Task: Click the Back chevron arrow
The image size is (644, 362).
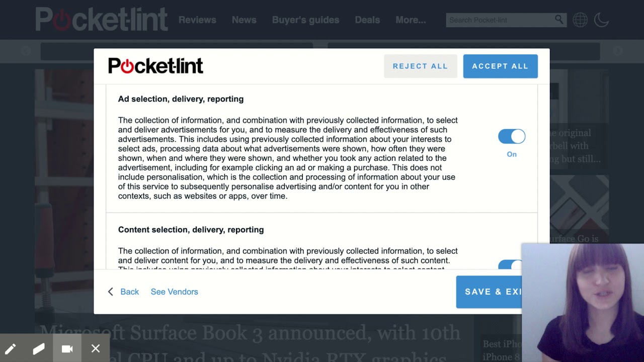Action: tap(111, 292)
